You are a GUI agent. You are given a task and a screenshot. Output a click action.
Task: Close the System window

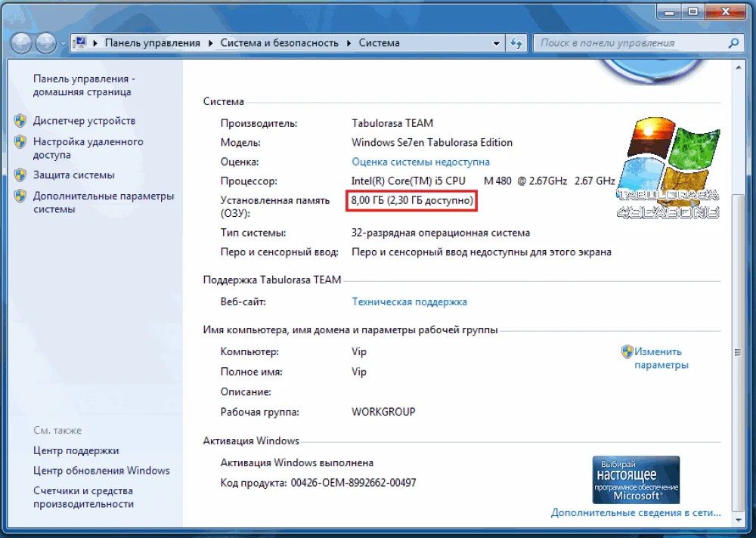coord(726,12)
